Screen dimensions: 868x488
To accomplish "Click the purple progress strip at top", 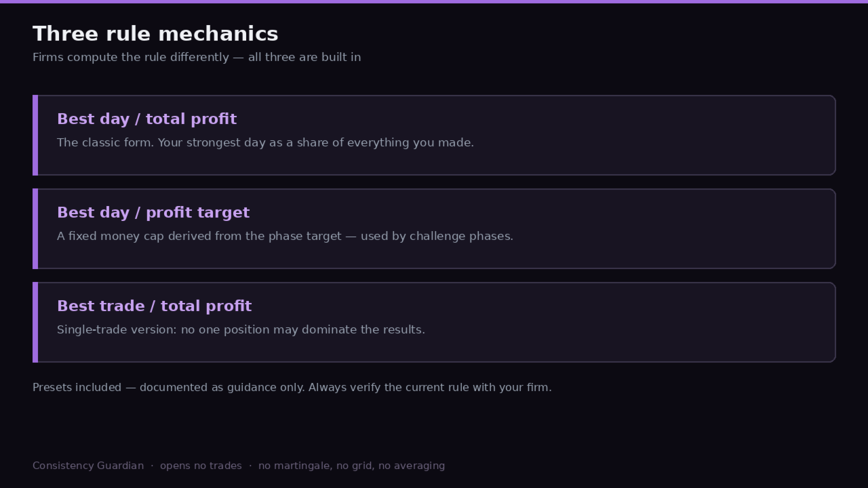I will click(434, 1).
